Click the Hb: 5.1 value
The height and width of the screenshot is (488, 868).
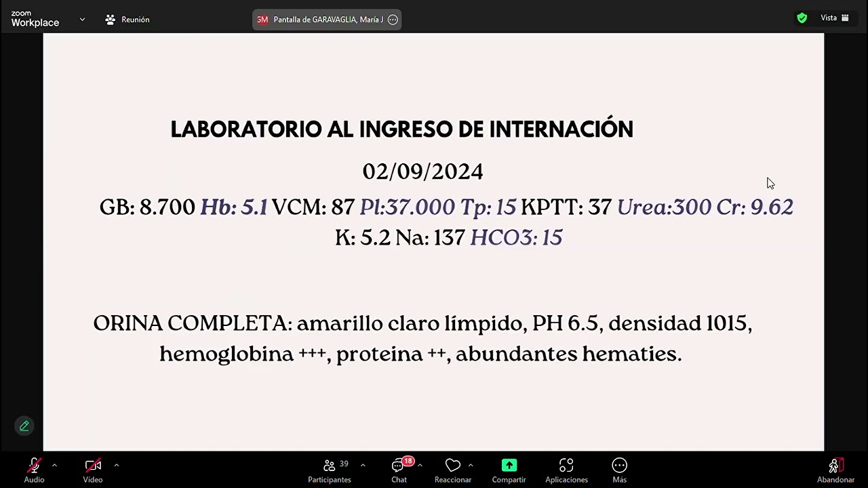(x=234, y=207)
